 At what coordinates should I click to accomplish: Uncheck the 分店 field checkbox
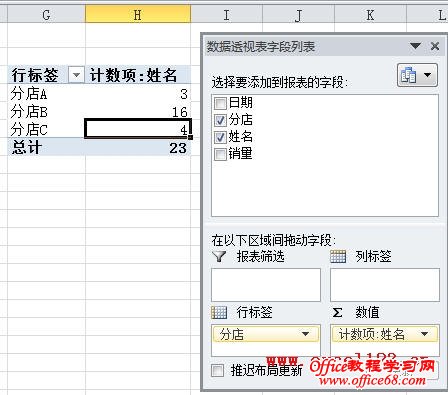(220, 120)
